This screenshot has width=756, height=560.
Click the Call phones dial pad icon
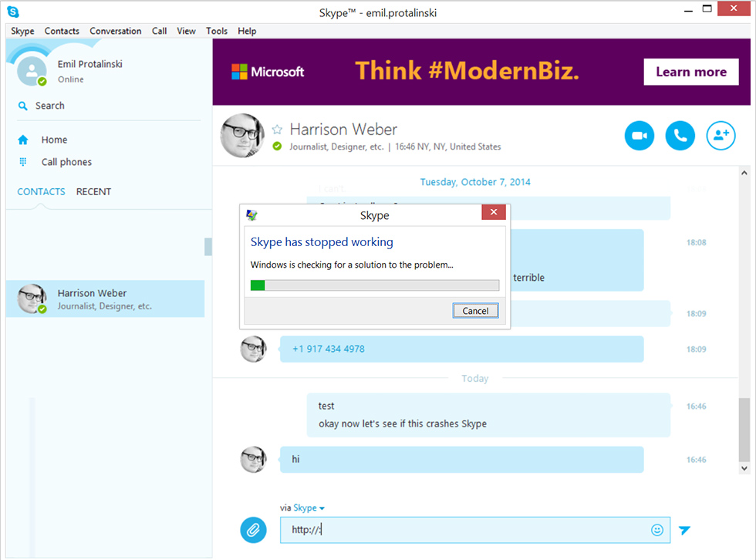coord(23,162)
